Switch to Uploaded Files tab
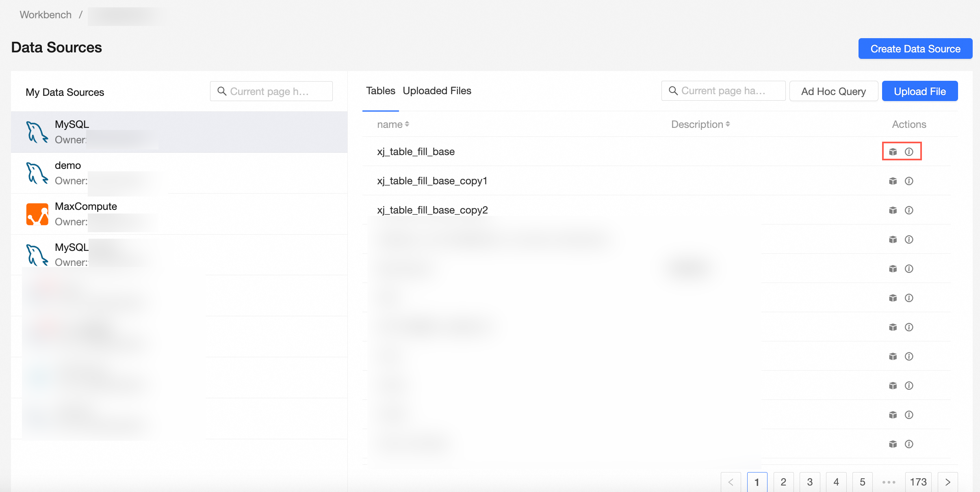Viewport: 980px width, 492px height. [437, 91]
